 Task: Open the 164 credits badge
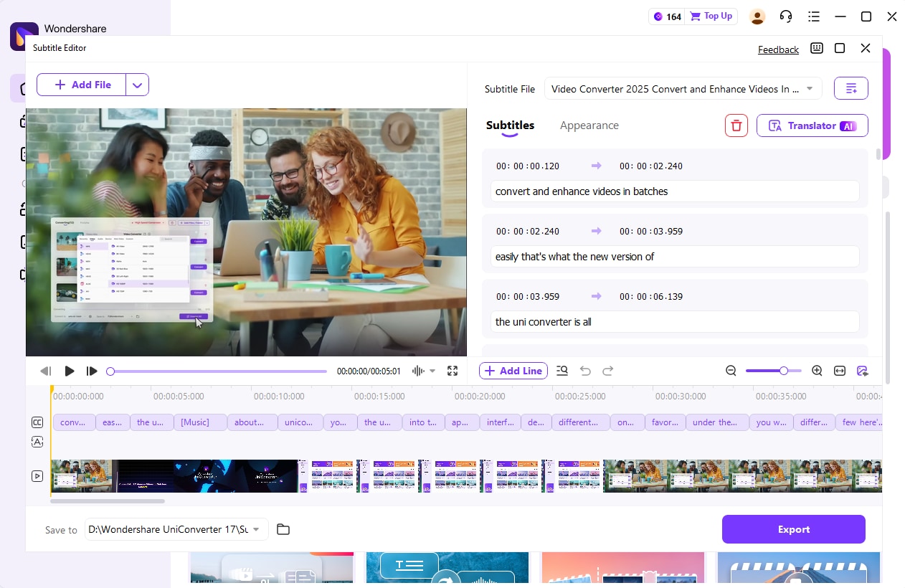667,16
